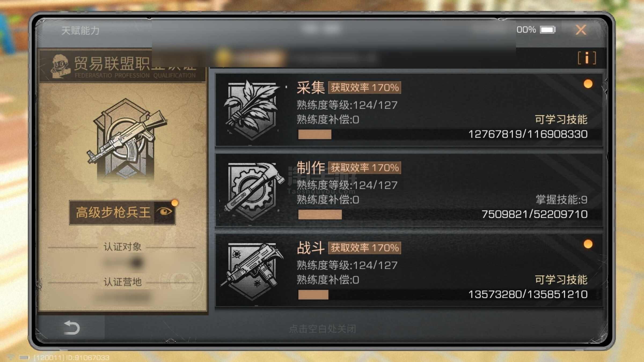Click orange notification dot on 战斗 row
644x362 pixels.
(588, 244)
